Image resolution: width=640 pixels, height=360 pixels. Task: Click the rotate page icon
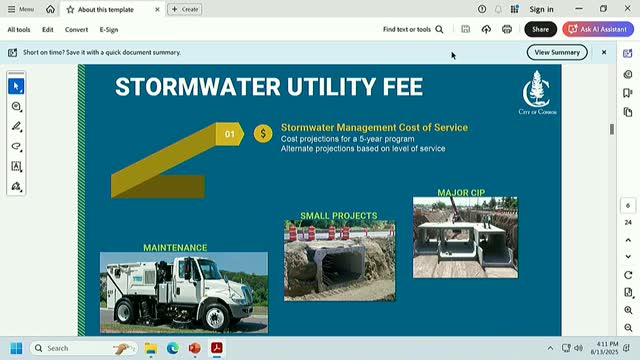click(628, 275)
